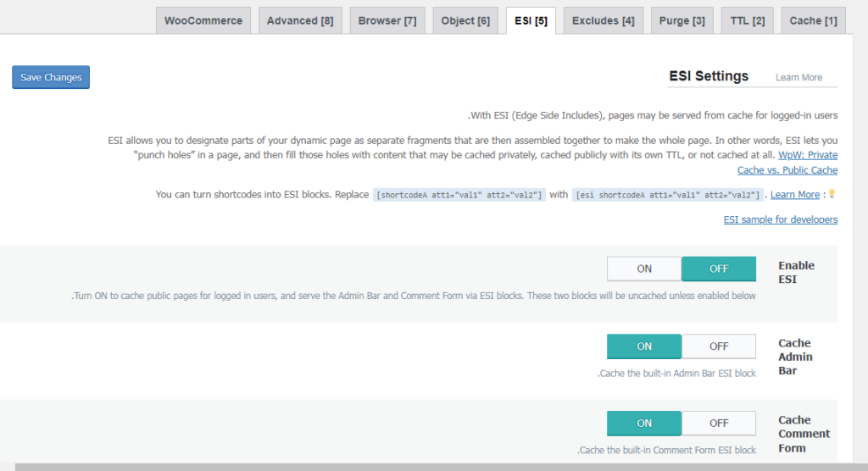Image resolution: width=868 pixels, height=471 pixels.
Task: Go to the Cache [1] tab
Action: tap(812, 21)
